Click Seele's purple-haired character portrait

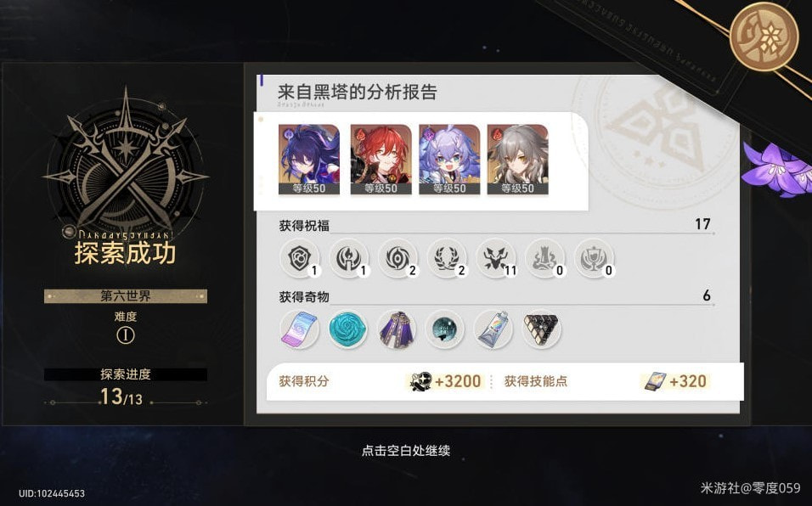pos(309,160)
